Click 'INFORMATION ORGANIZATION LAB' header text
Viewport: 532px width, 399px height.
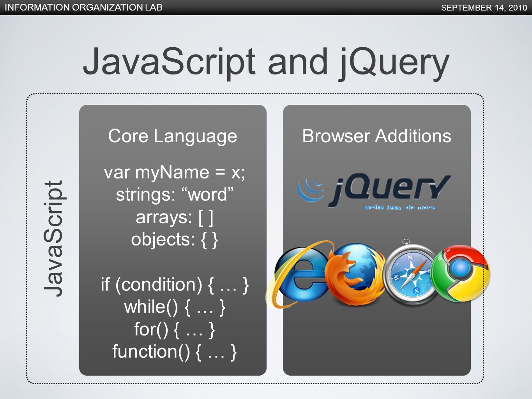click(x=83, y=7)
